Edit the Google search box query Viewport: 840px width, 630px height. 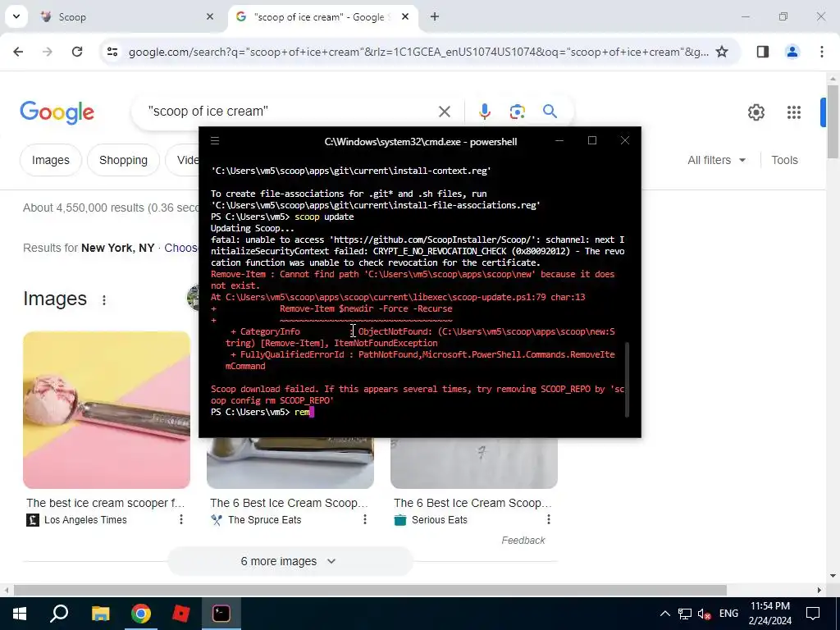290,112
